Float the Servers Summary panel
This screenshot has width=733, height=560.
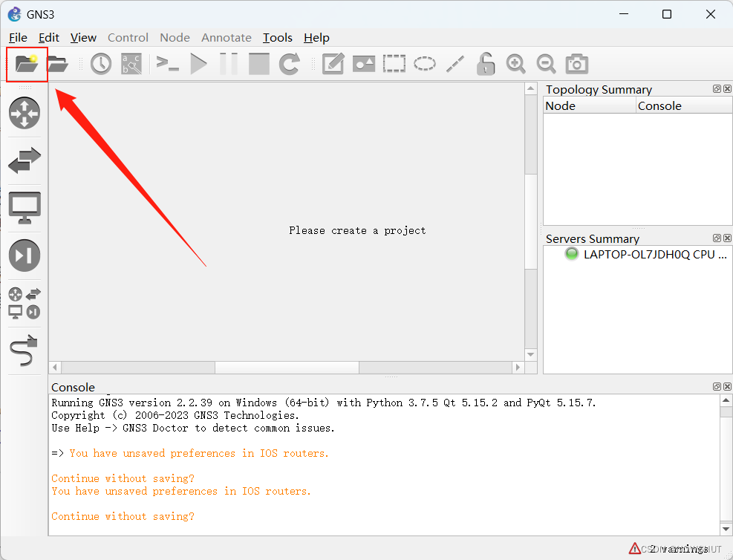coord(717,238)
